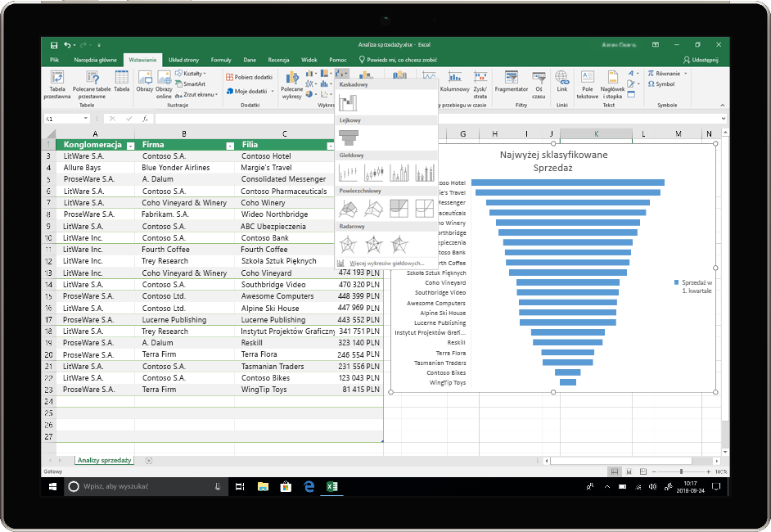Launch Microsoft Edge from the taskbar
This screenshot has width=771, height=532.
(x=309, y=487)
